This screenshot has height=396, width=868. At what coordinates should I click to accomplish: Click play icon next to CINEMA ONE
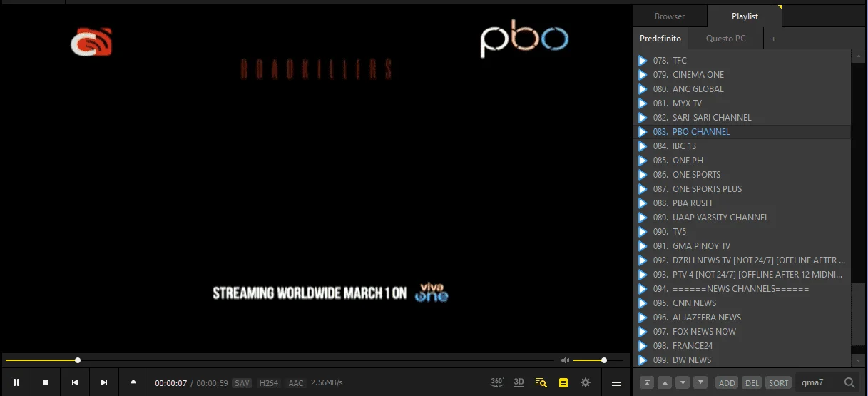click(643, 75)
